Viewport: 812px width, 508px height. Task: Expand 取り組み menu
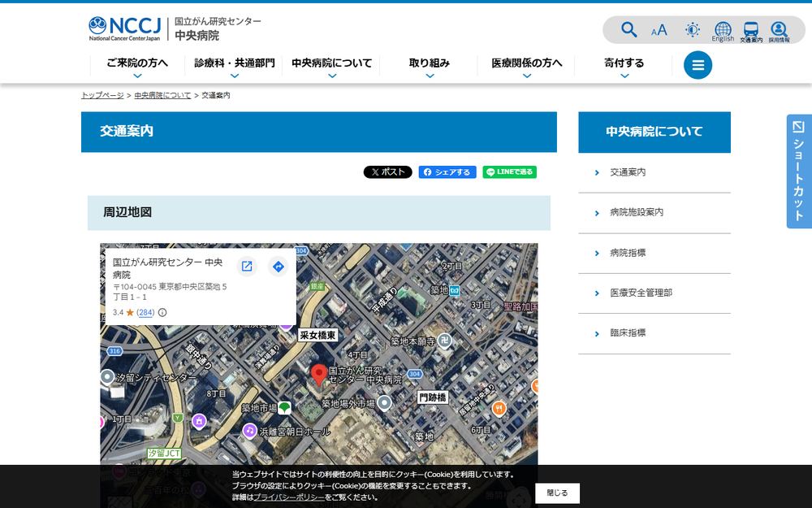tap(430, 67)
